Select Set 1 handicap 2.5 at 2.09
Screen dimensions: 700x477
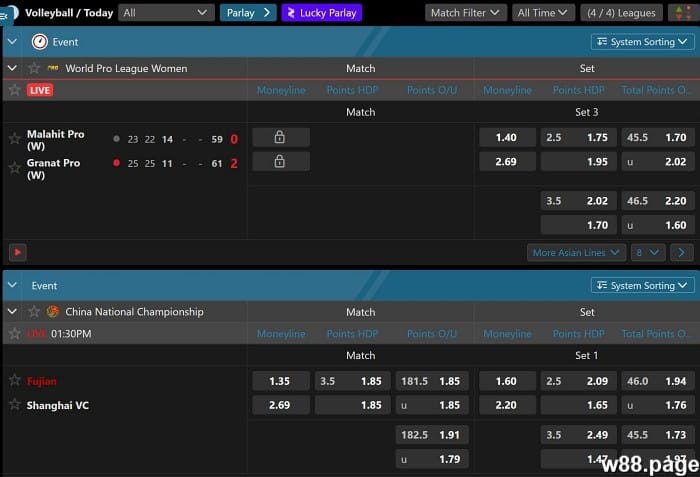point(579,381)
